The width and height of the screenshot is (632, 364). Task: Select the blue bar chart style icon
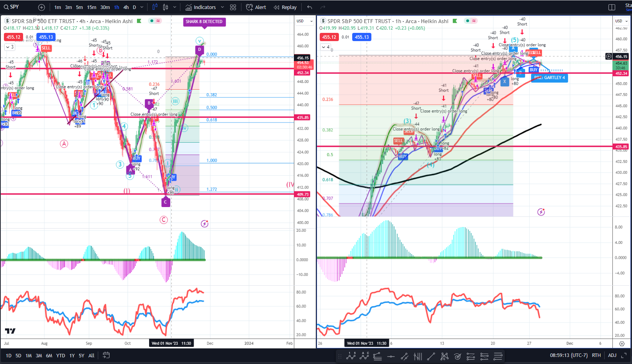pyautogui.click(x=155, y=7)
